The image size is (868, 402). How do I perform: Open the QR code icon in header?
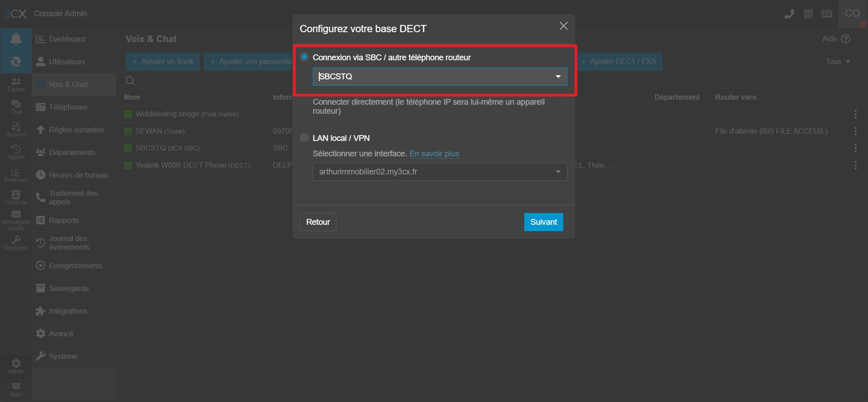click(x=808, y=14)
